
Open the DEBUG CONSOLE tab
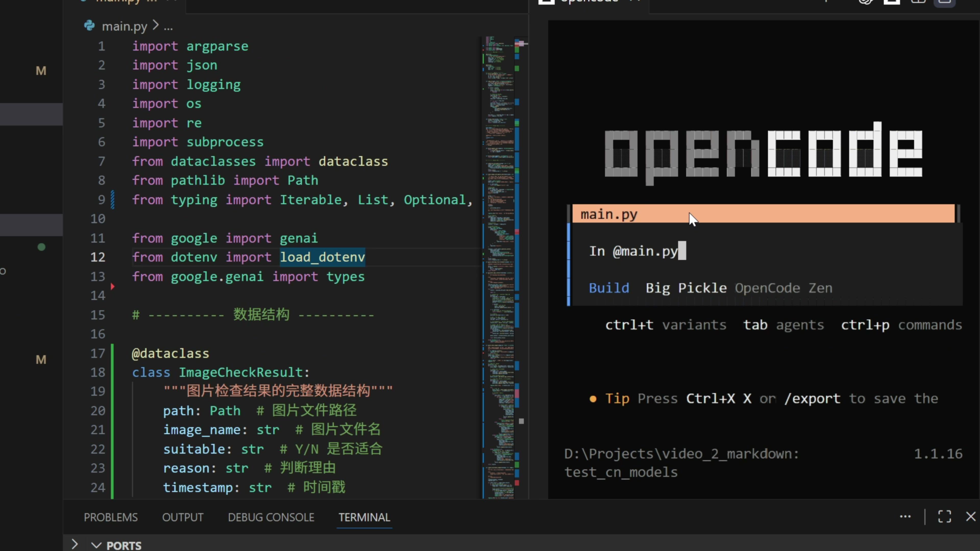tap(271, 517)
